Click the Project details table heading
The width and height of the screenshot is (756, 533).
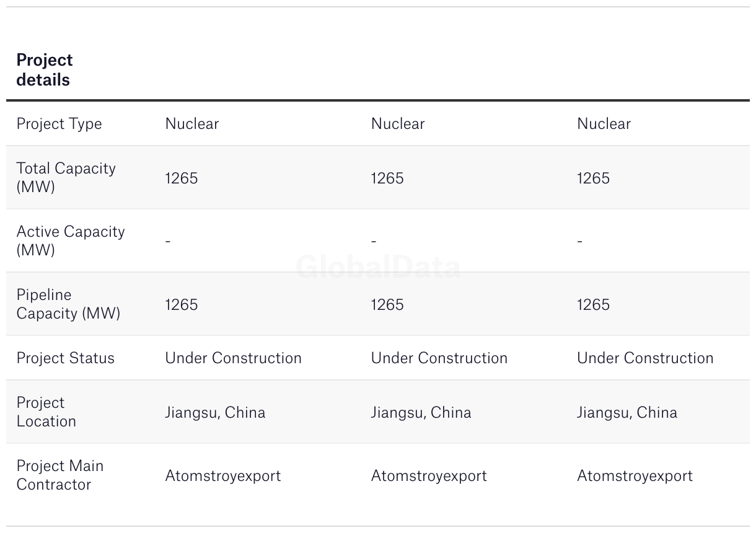tap(45, 69)
